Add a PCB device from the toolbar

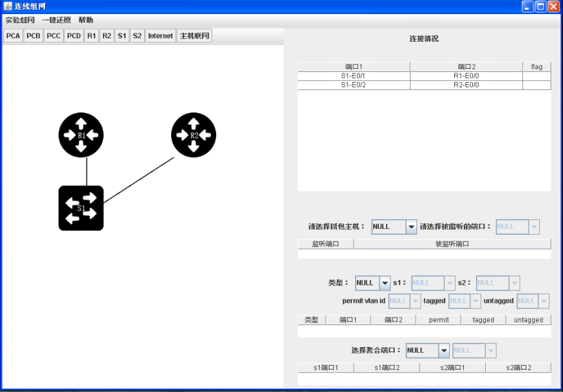coord(33,35)
